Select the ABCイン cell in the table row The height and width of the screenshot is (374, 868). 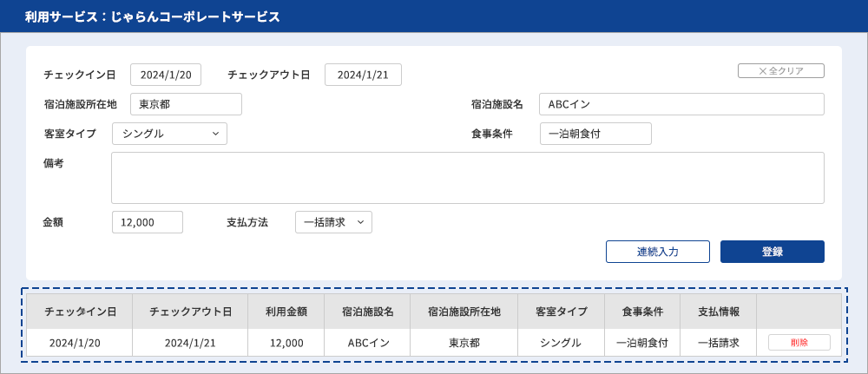[x=368, y=343]
